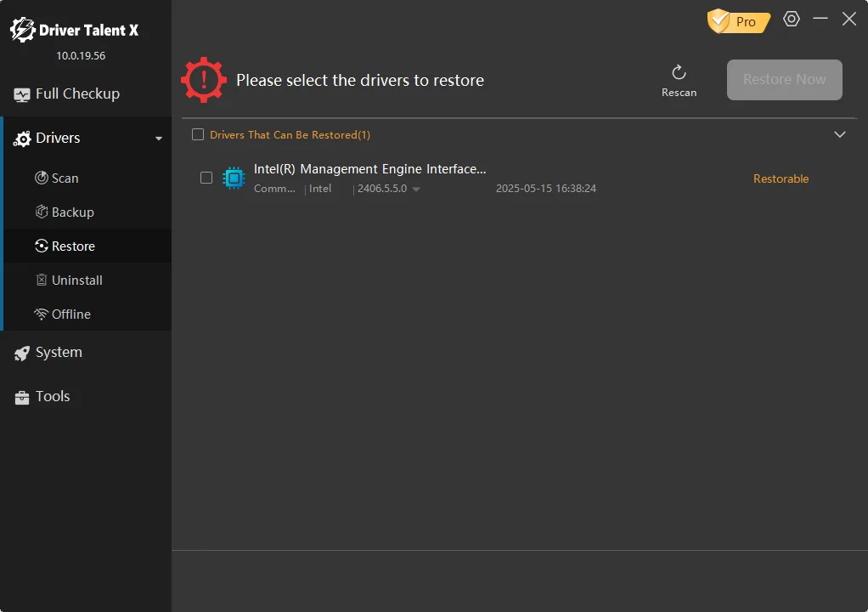Open the Offline drivers page
Screen dimensions: 868x612
(87, 314)
